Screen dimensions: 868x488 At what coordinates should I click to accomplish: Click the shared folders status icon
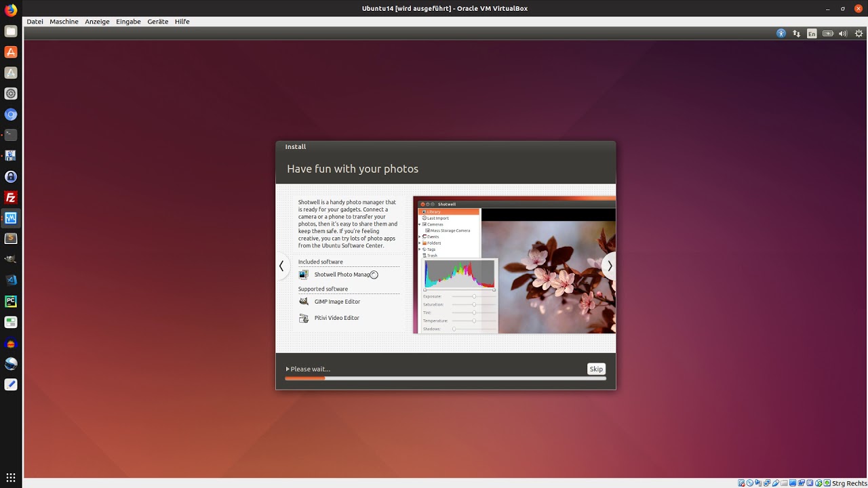click(785, 483)
